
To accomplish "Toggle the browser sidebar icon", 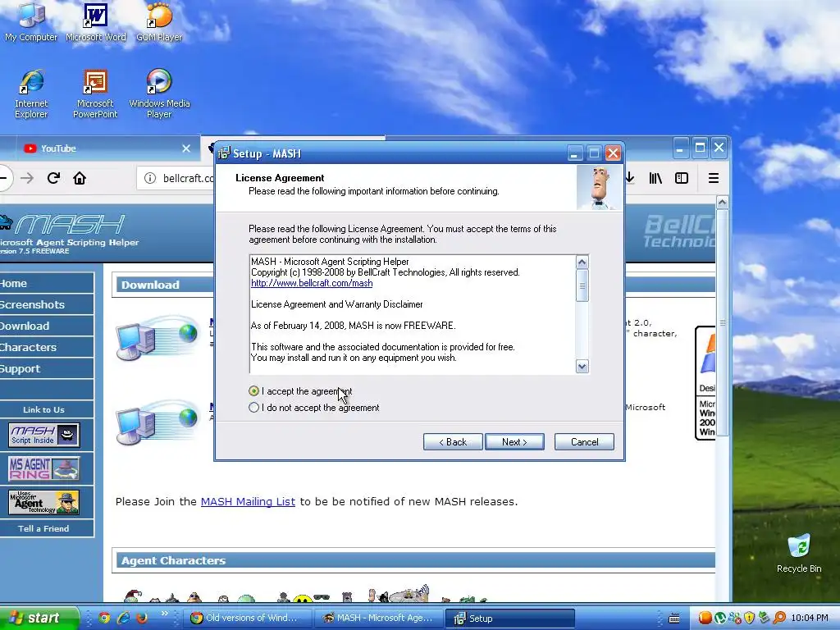I will [x=682, y=178].
